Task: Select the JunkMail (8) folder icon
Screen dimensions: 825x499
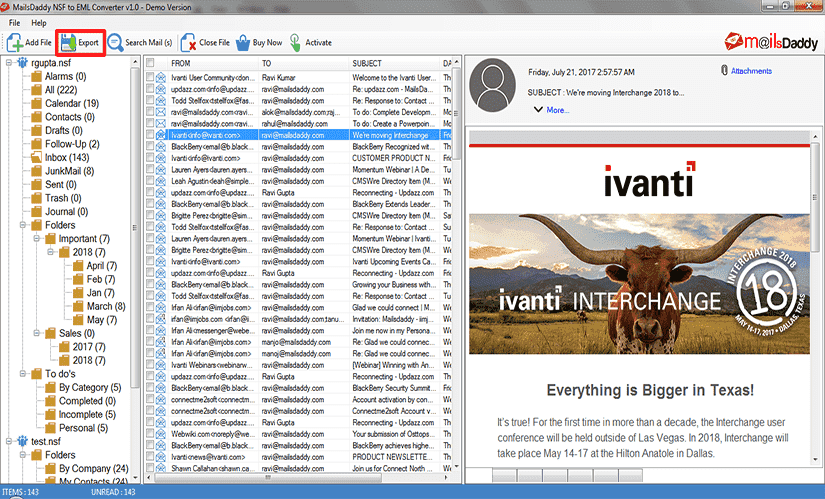Action: coord(36,171)
